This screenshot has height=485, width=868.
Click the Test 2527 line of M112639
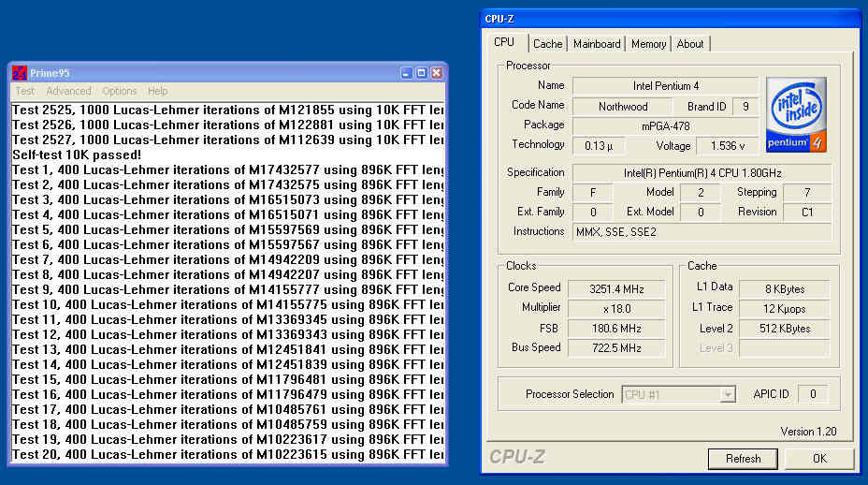tap(228, 140)
